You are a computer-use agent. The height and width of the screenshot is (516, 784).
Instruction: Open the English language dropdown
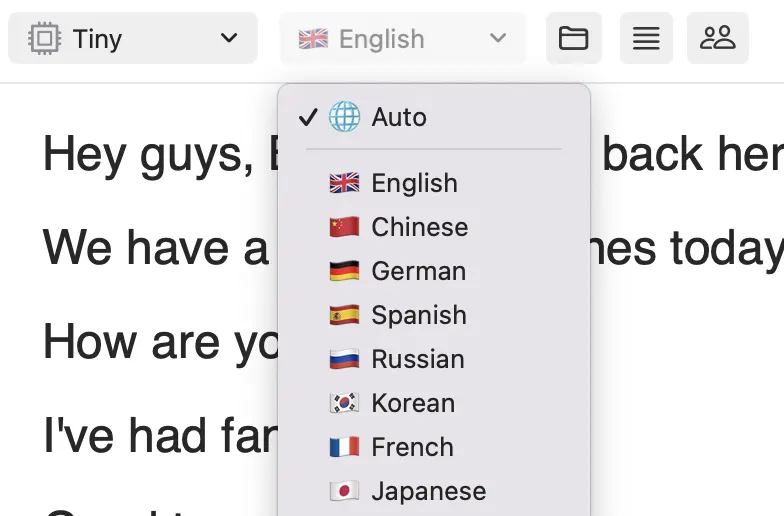(403, 38)
